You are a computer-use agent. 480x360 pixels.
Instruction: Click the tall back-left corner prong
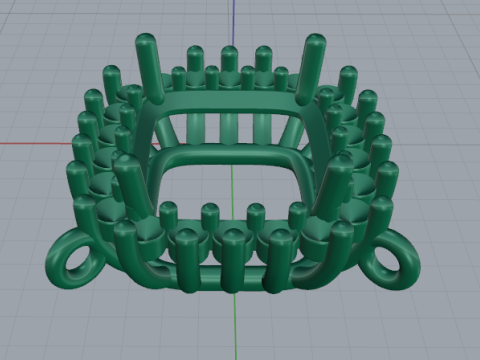[x=149, y=68]
